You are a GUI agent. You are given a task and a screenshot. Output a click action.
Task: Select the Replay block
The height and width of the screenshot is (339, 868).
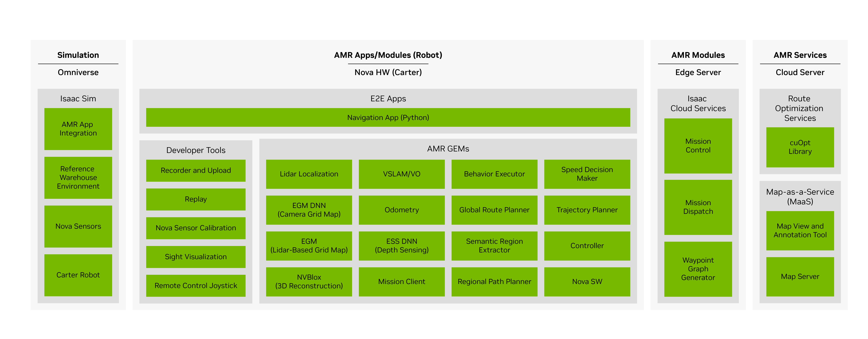[196, 199]
